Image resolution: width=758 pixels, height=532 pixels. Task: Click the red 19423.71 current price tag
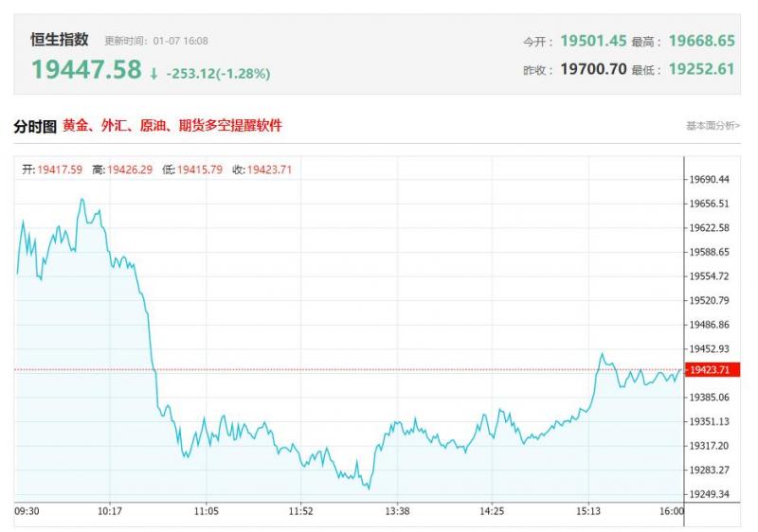(710, 370)
